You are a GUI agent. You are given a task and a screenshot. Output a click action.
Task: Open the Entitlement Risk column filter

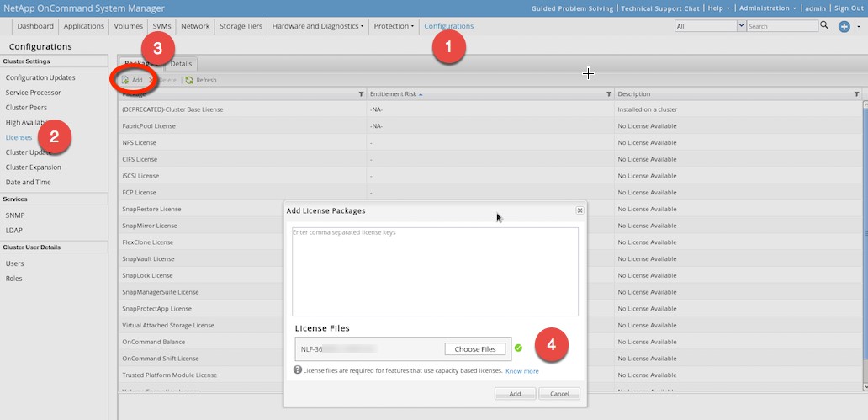(608, 94)
